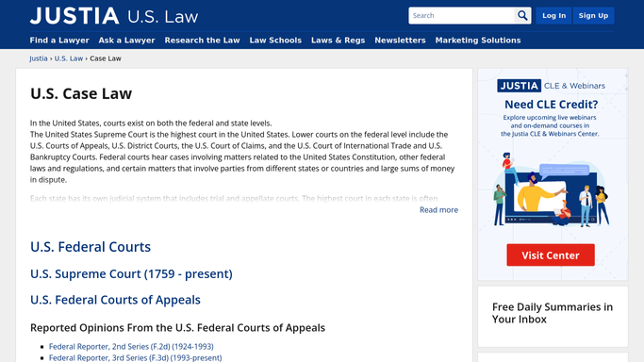Open the Ask a Lawyer menu

126,41
